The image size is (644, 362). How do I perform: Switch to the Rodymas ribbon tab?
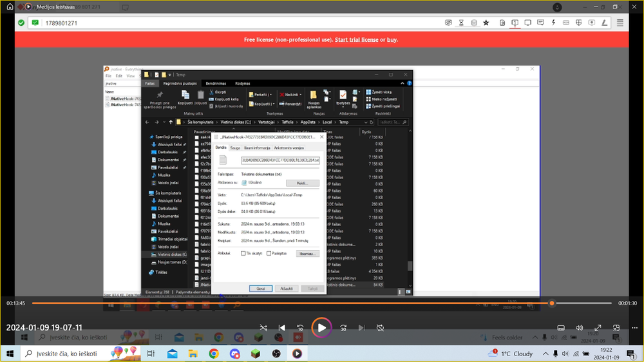point(243,83)
